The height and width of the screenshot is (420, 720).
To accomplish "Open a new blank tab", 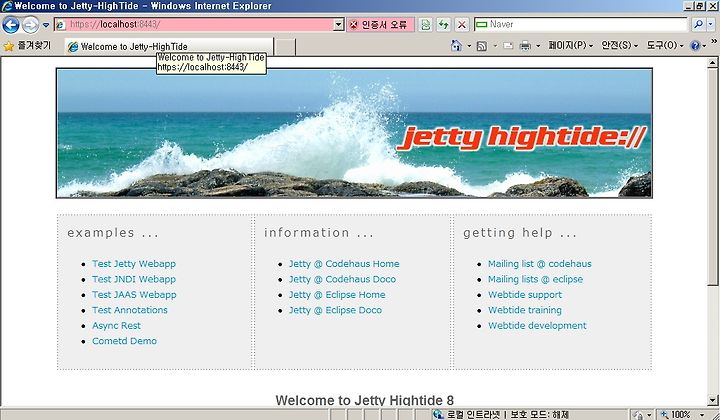I will [x=285, y=47].
